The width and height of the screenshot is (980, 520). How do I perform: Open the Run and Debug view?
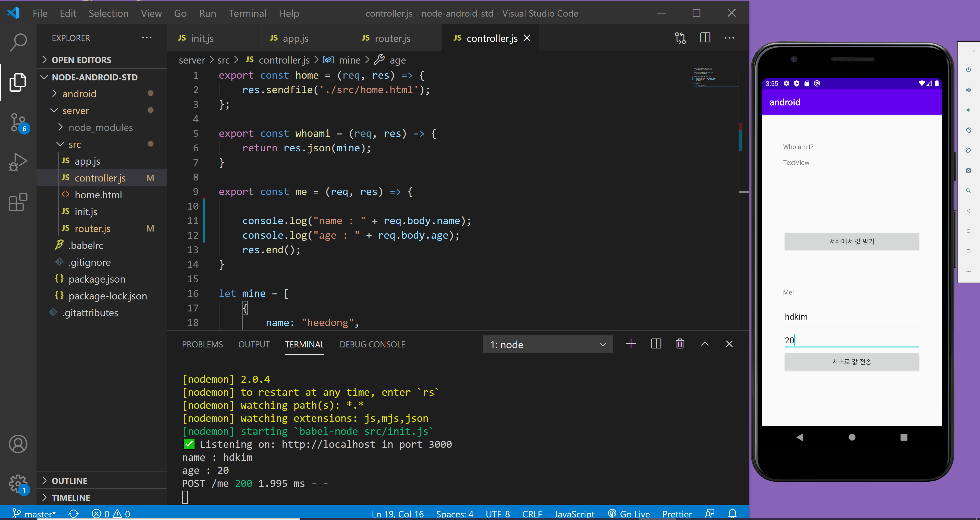click(x=18, y=162)
